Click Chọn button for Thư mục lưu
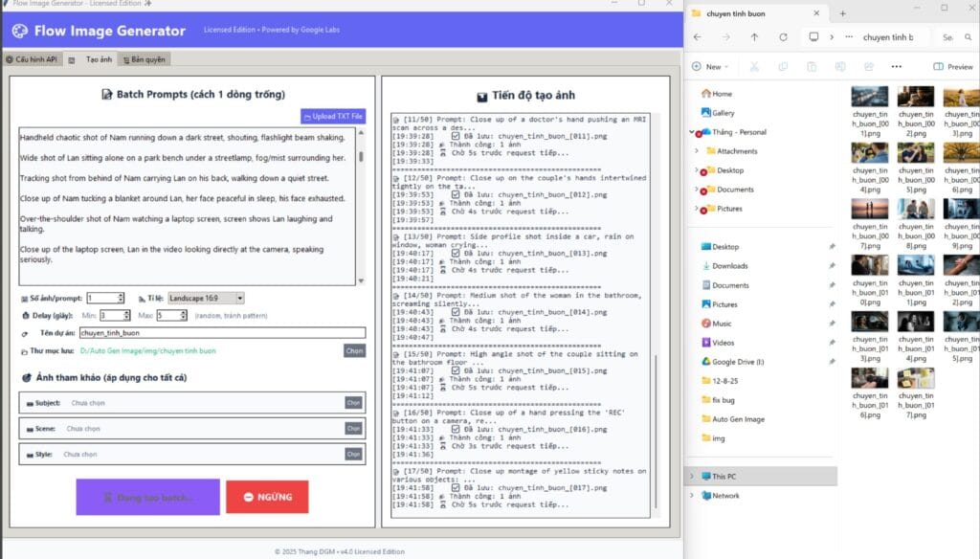This screenshot has width=980, height=559. [354, 350]
